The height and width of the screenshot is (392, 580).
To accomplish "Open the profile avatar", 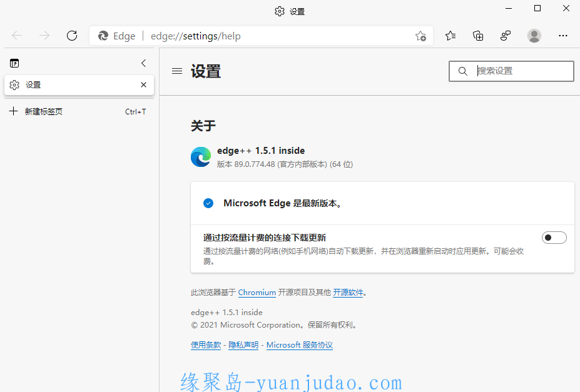I will tap(534, 36).
